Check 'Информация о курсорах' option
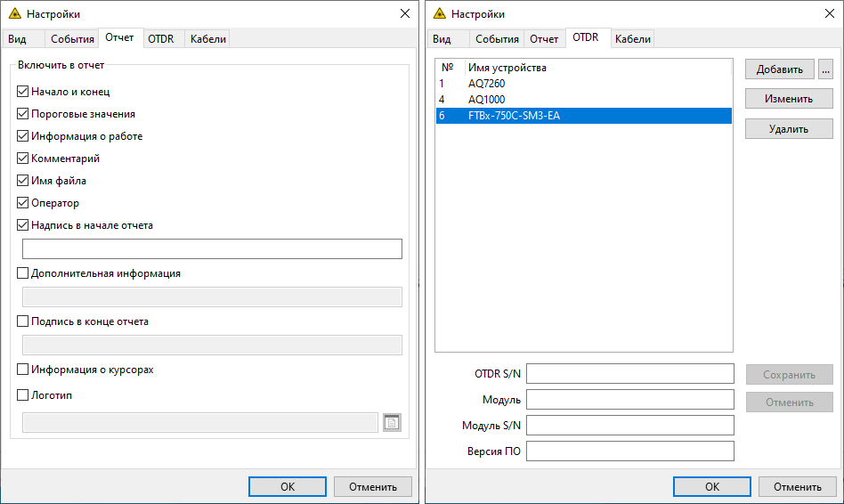Image resolution: width=844 pixels, height=504 pixels. tap(22, 370)
